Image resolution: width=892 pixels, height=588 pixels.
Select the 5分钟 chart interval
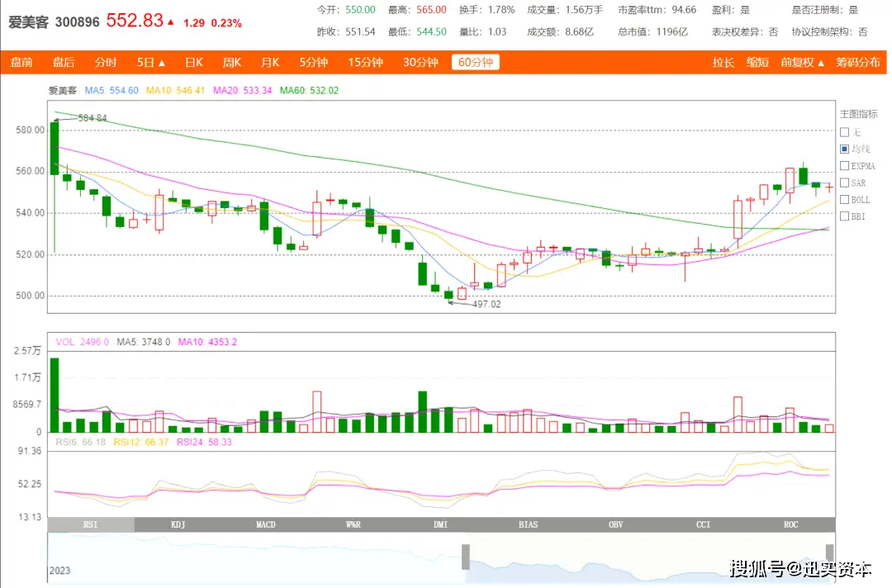coord(314,63)
